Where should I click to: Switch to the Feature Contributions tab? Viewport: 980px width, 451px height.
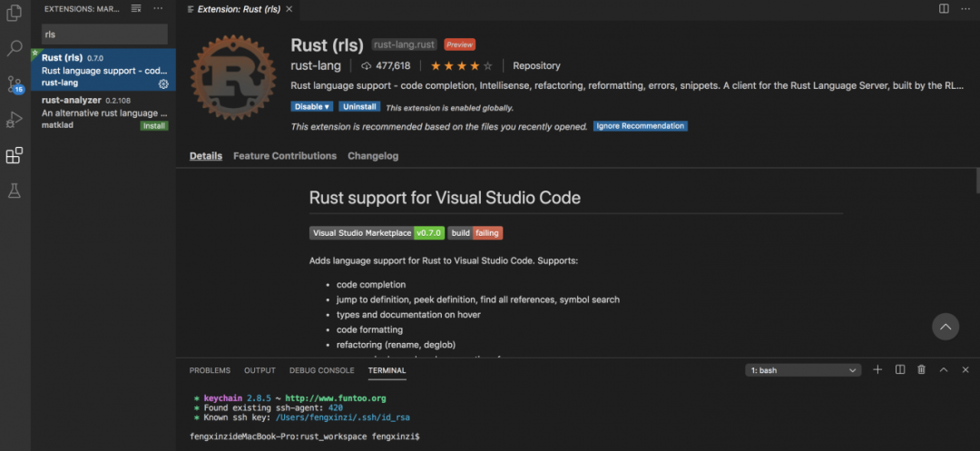[x=284, y=156]
